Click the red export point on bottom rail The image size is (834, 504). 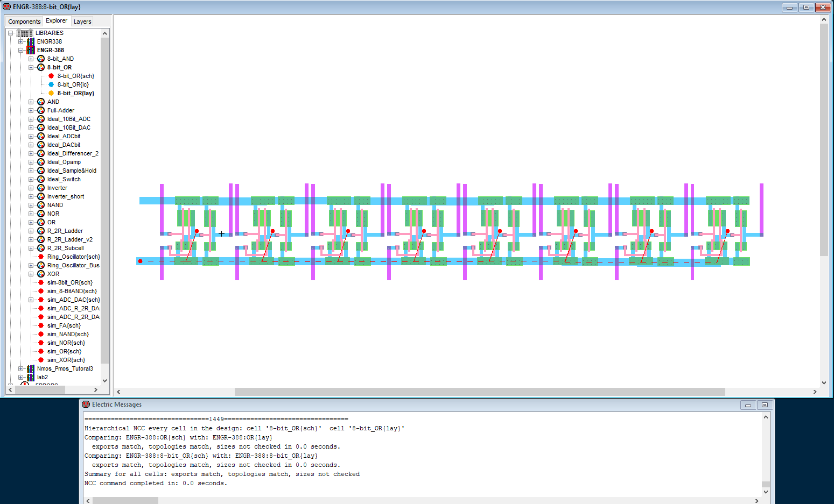coord(141,261)
